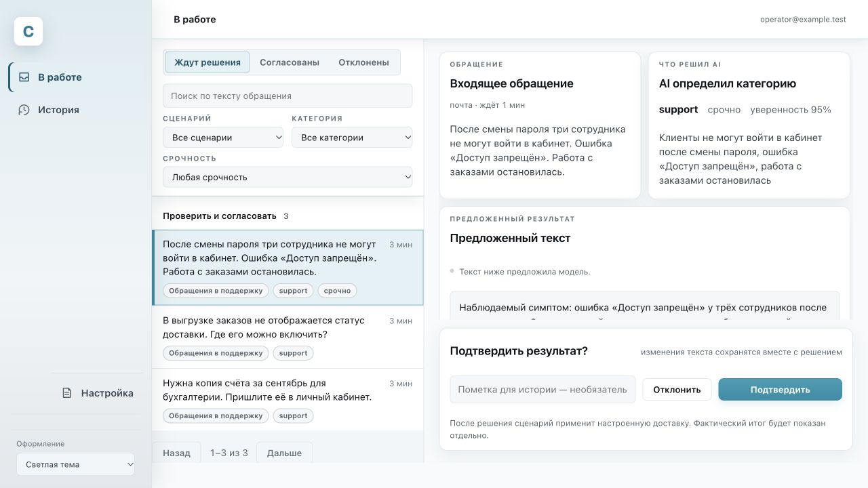Click the Подтвердить button
Image resolution: width=868 pixels, height=488 pixels.
point(780,390)
